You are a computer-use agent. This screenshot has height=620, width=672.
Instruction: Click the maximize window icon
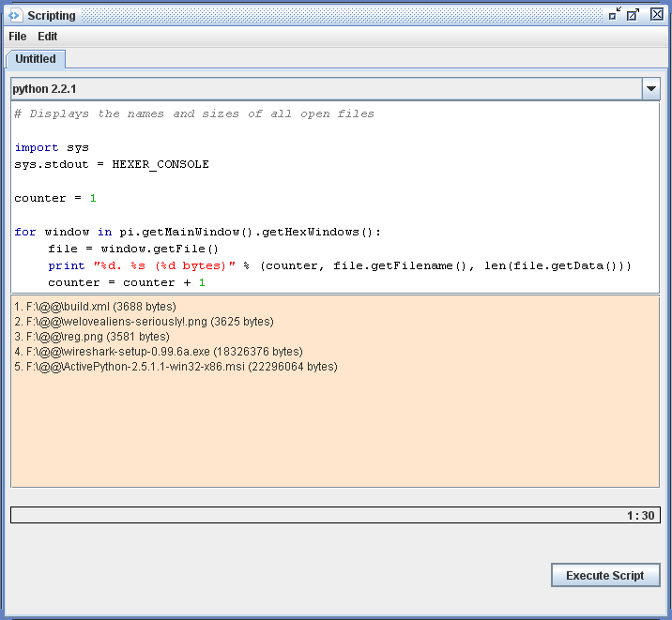633,14
